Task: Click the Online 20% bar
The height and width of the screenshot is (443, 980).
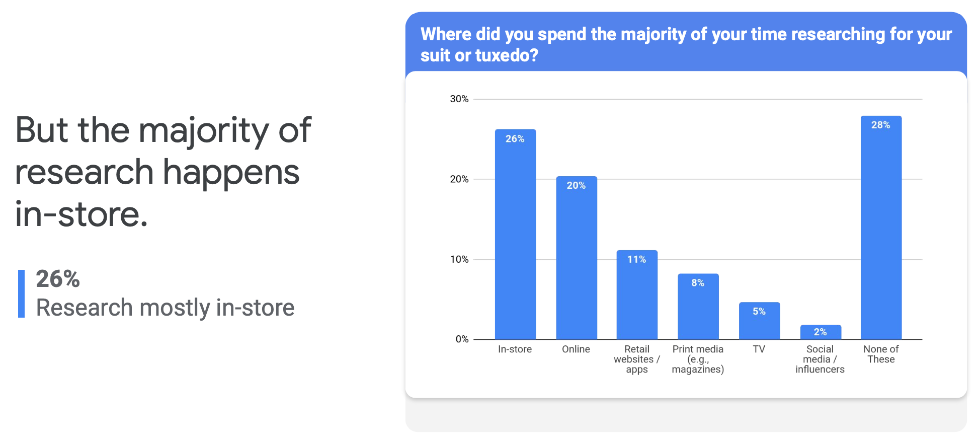Action: pos(577,258)
